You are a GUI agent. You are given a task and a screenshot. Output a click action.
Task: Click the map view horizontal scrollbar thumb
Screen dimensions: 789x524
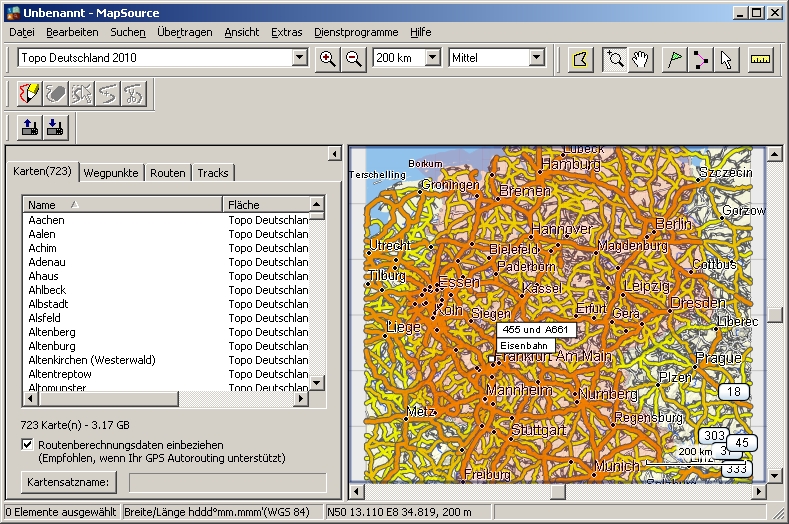(558, 491)
